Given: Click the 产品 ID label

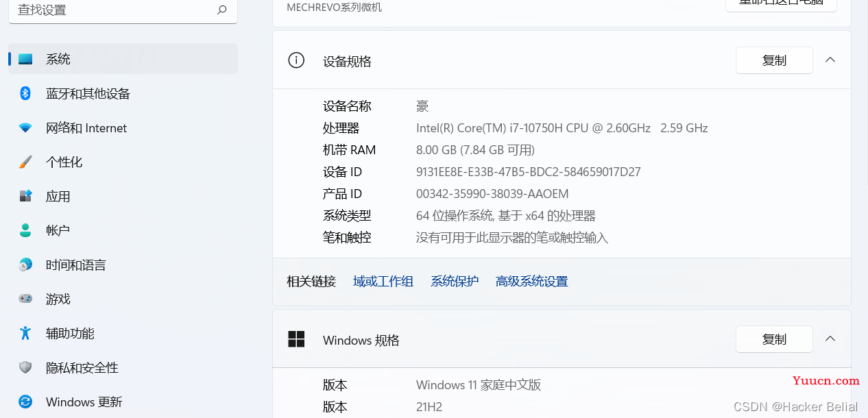Looking at the screenshot, I should (342, 194).
